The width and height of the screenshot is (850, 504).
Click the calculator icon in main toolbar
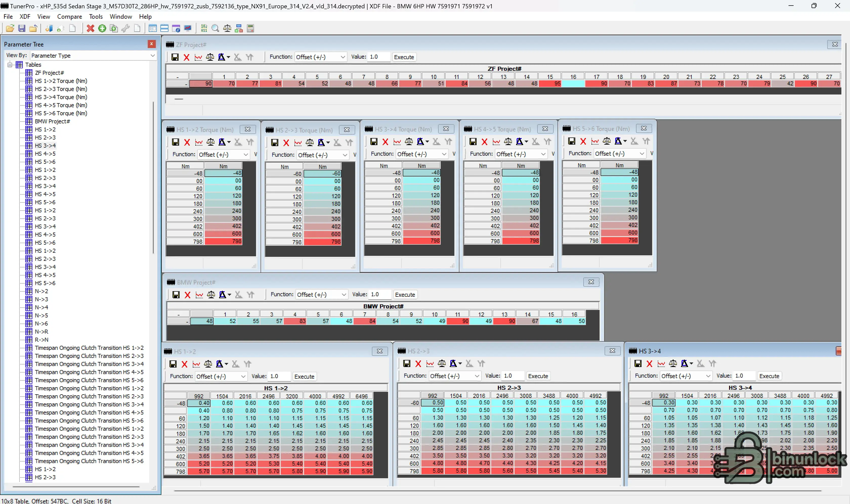(x=250, y=29)
